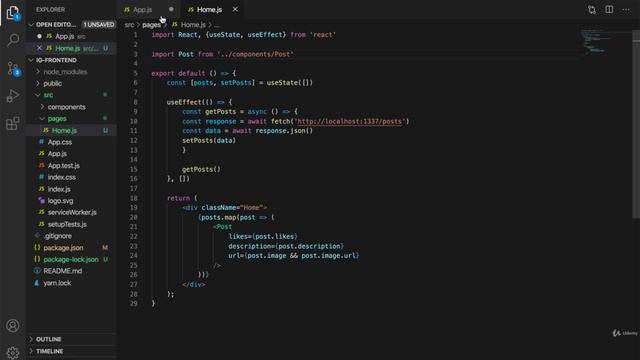
Task: Place cursor on 'getPosts()' call line 15
Action: coord(201,169)
